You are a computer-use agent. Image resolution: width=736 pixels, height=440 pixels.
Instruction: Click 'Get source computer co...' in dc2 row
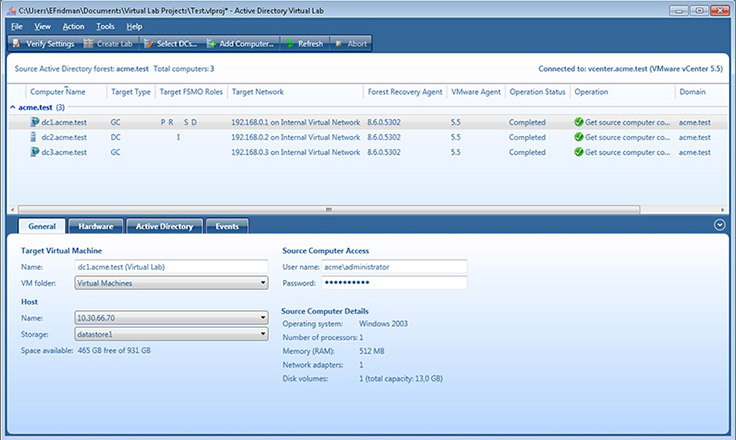pos(628,137)
